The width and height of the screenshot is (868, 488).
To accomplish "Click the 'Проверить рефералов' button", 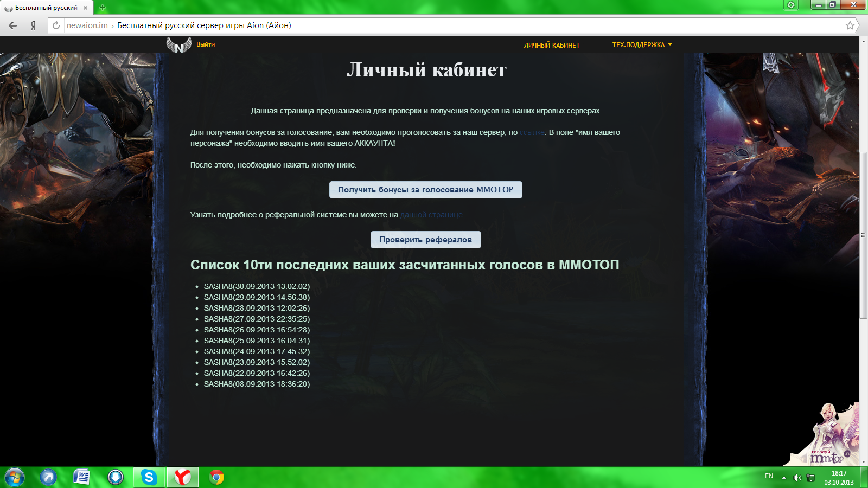I will coord(426,240).
